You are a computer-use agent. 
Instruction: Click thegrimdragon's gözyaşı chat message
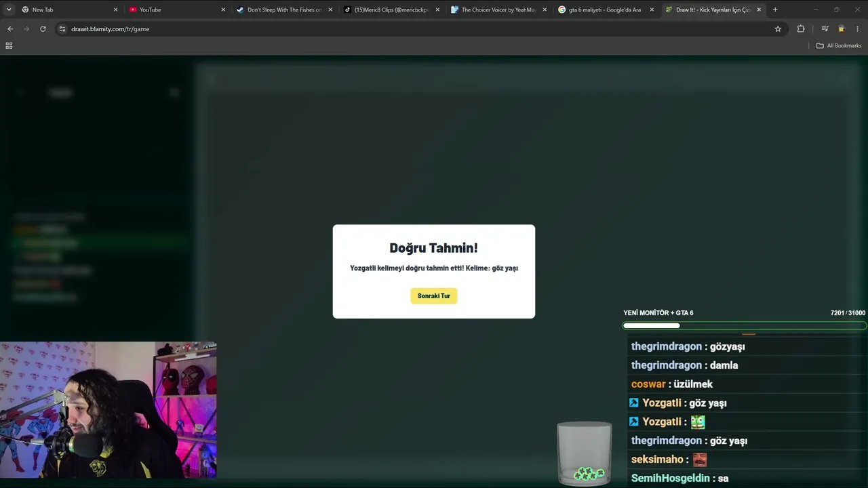click(688, 346)
